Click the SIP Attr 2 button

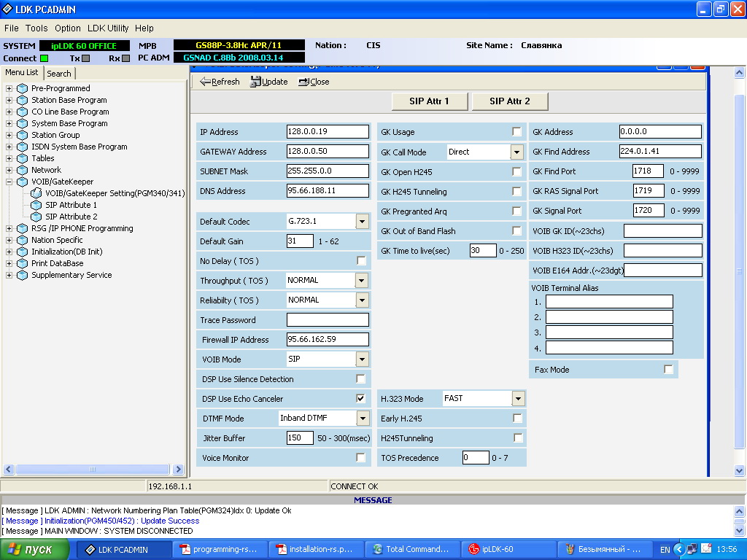[509, 101]
